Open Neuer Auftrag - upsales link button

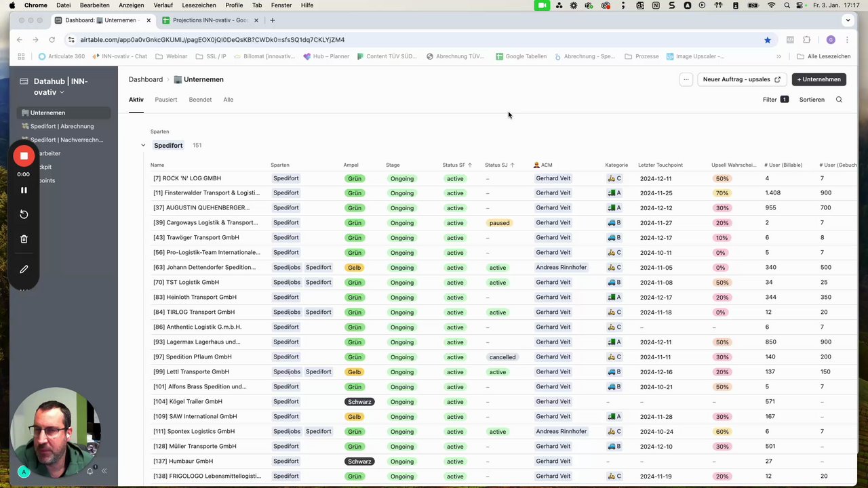tap(742, 79)
